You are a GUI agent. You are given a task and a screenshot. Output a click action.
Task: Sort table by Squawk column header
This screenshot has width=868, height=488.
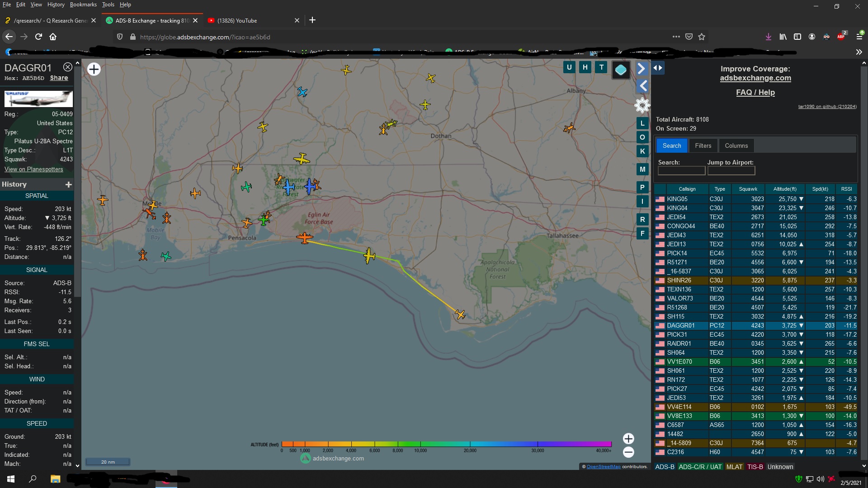[x=748, y=189]
